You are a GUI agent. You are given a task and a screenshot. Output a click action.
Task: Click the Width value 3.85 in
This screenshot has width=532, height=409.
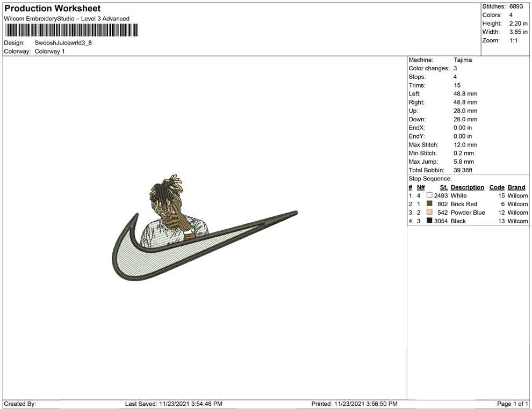click(x=519, y=32)
